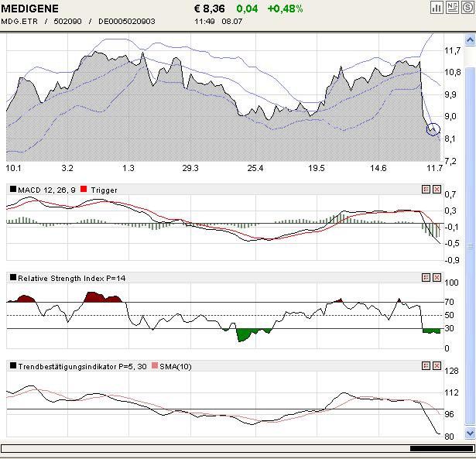This screenshot has width=476, height=459.
Task: Open the bar chart view icon
Action: tap(437, 7)
